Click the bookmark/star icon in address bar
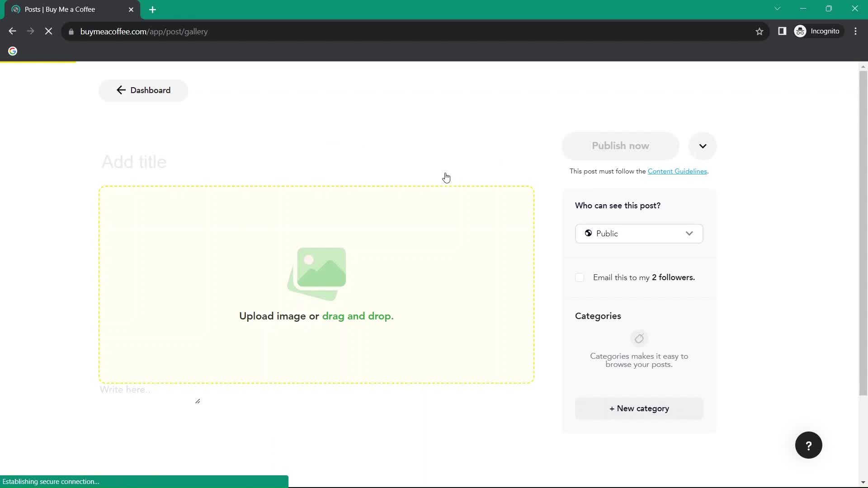Screen dimensions: 868x488 pos(759,32)
